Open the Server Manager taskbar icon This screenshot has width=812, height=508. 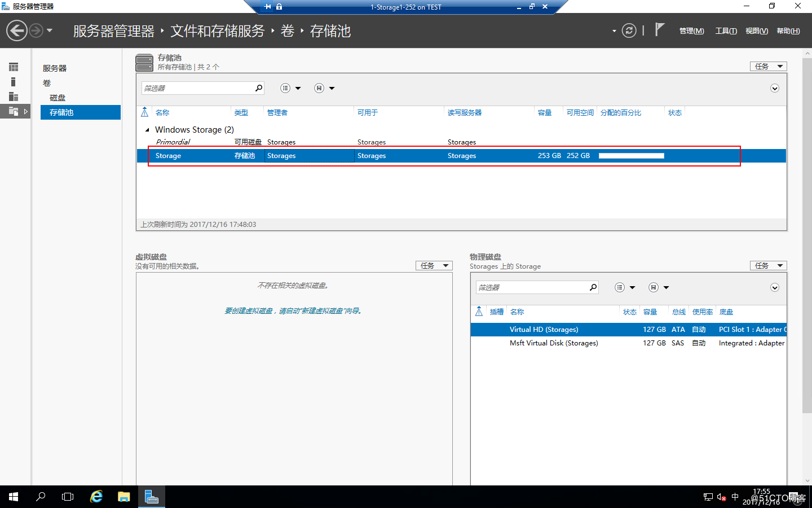(x=152, y=497)
